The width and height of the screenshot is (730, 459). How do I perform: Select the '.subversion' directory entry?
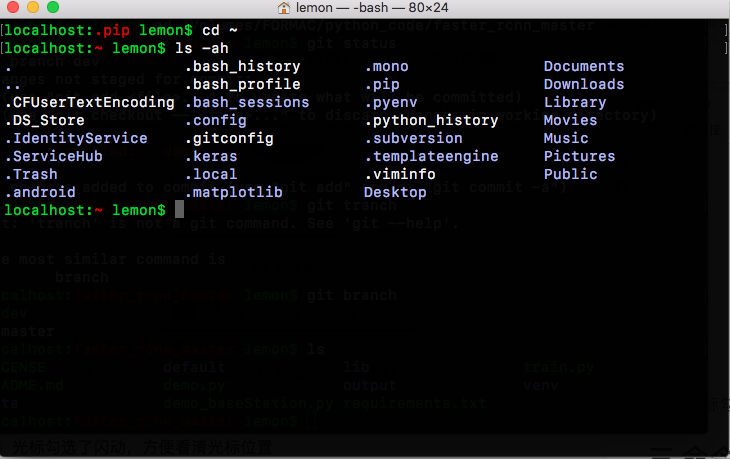(413, 138)
